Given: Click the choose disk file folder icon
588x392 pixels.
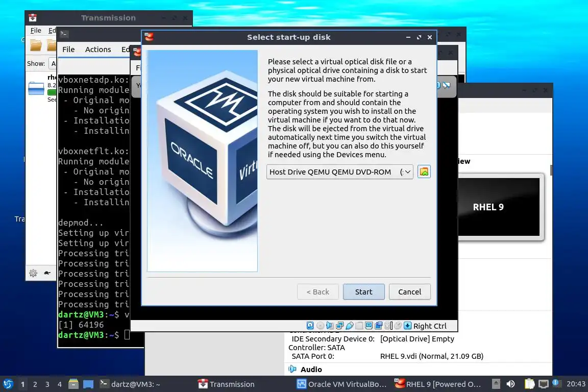Looking at the screenshot, I should click(424, 172).
